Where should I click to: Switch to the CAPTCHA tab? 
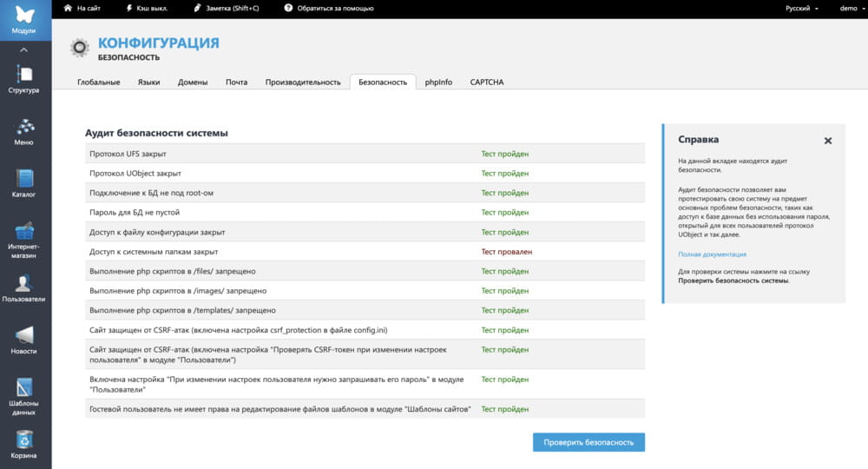486,83
